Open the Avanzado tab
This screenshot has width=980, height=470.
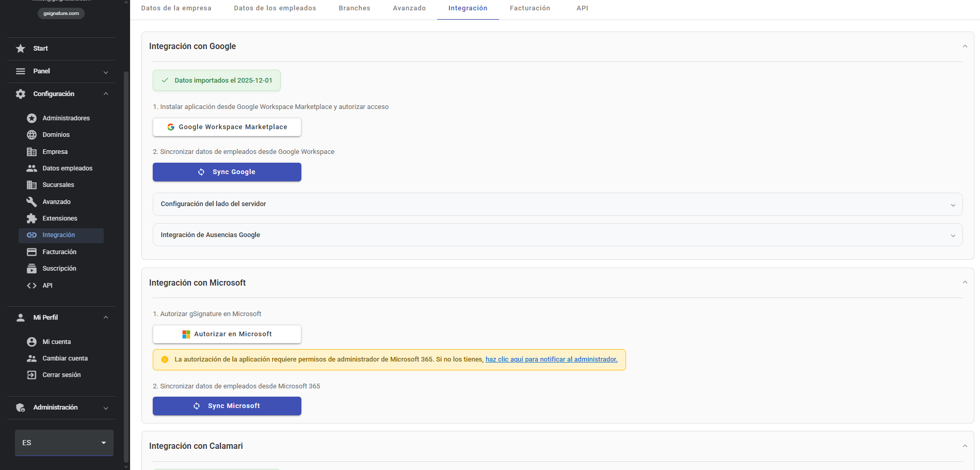[409, 8]
